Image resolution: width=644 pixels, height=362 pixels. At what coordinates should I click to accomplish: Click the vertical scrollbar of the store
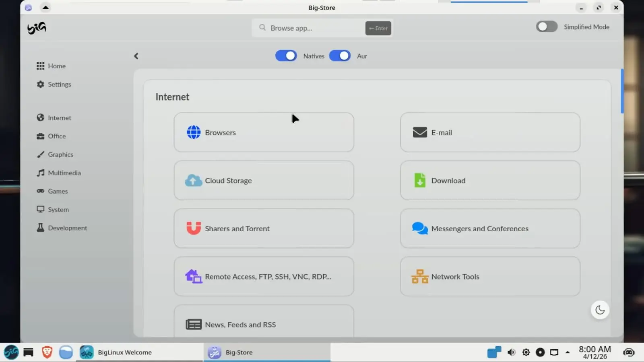622,91
